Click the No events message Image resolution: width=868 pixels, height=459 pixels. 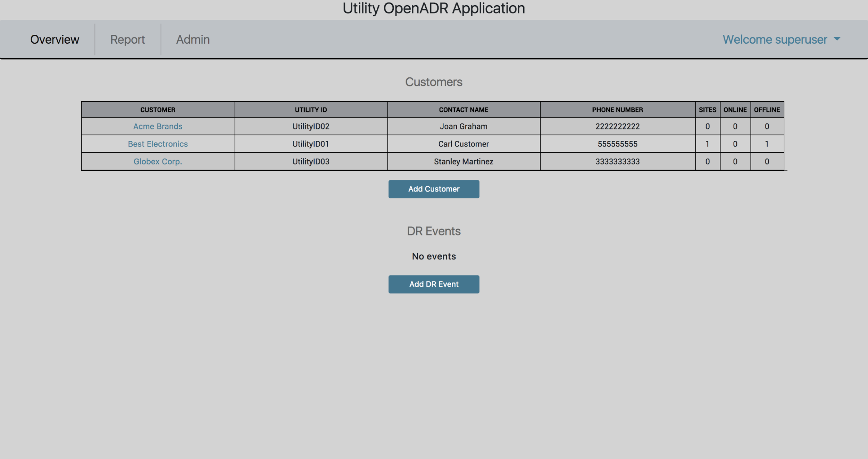click(434, 256)
